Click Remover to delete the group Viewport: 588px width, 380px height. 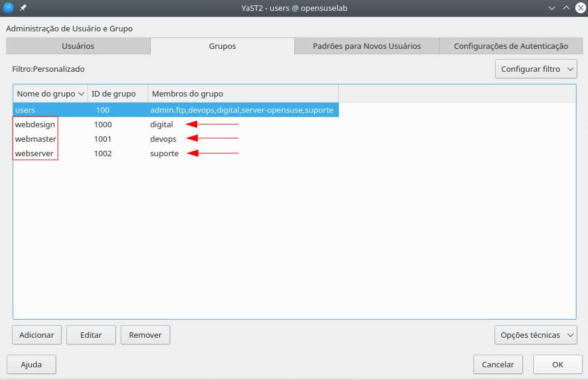[145, 335]
